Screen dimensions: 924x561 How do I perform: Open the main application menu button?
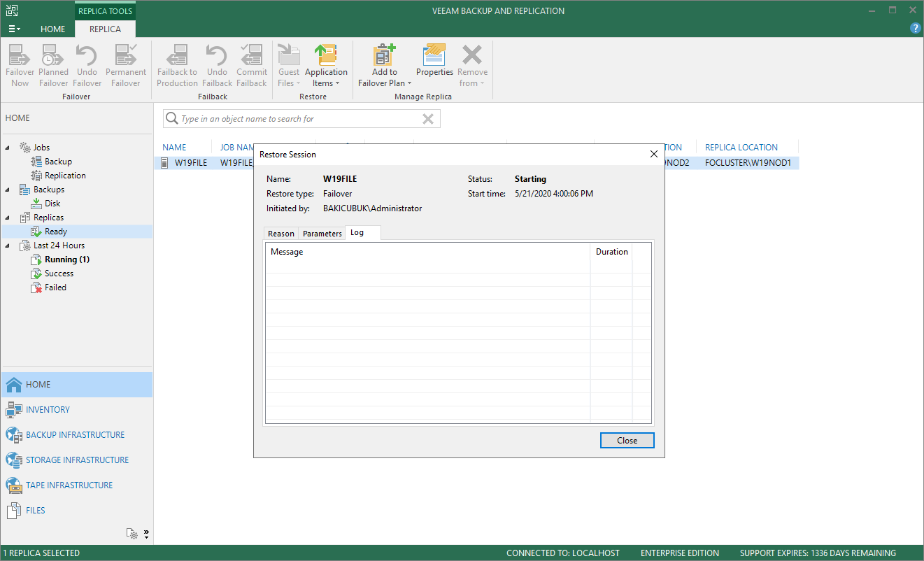click(14, 29)
